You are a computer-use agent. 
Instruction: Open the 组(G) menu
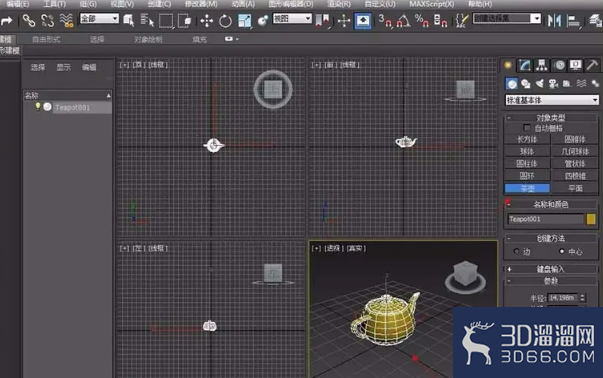(88, 4)
